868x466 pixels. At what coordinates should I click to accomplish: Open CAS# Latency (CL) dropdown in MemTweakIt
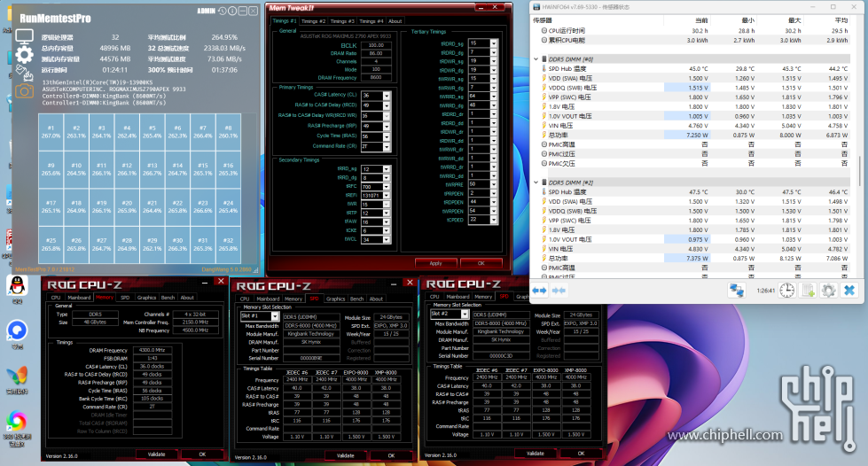coord(387,96)
